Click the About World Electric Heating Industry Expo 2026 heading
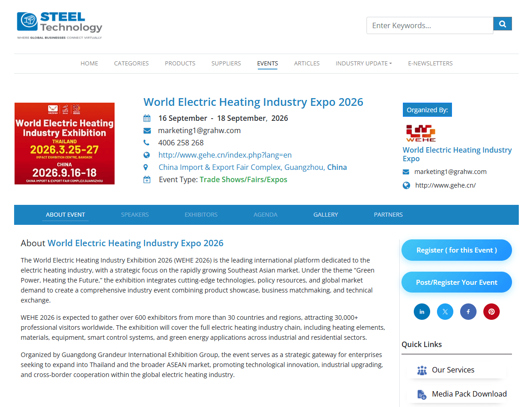Screen dimensions: 532x407 click(122, 243)
